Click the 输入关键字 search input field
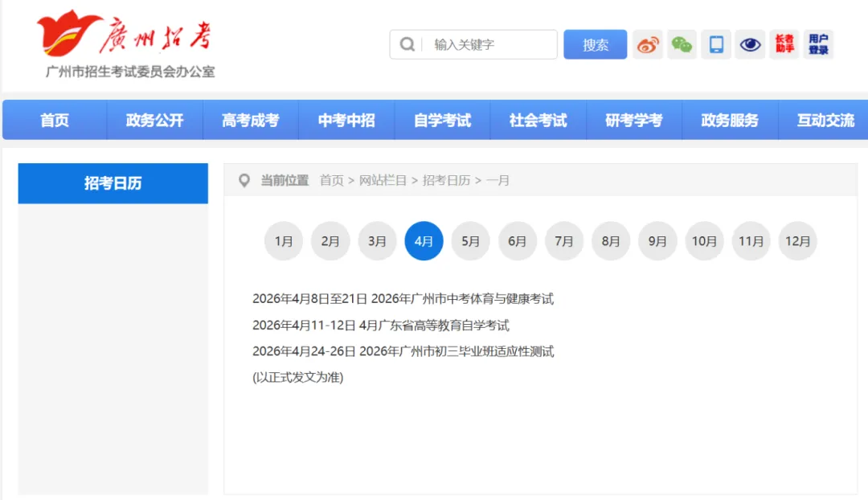Screen dimensions: 868x500 click(482, 44)
